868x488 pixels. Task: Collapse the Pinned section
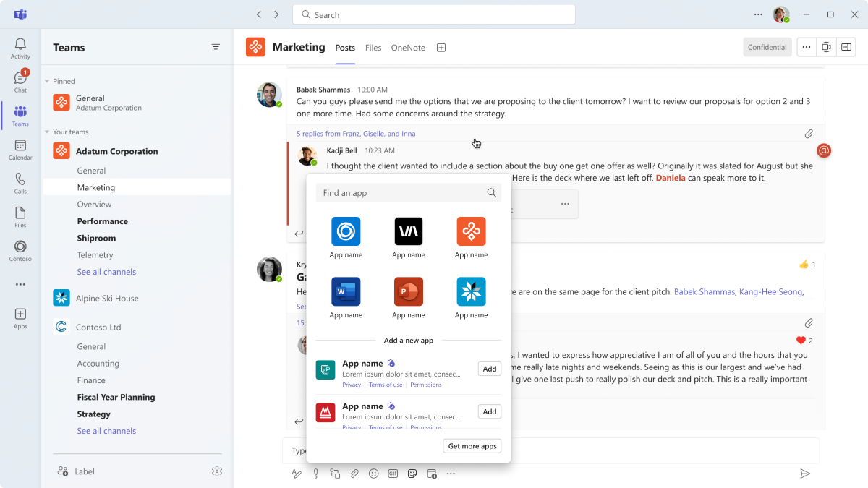click(48, 81)
